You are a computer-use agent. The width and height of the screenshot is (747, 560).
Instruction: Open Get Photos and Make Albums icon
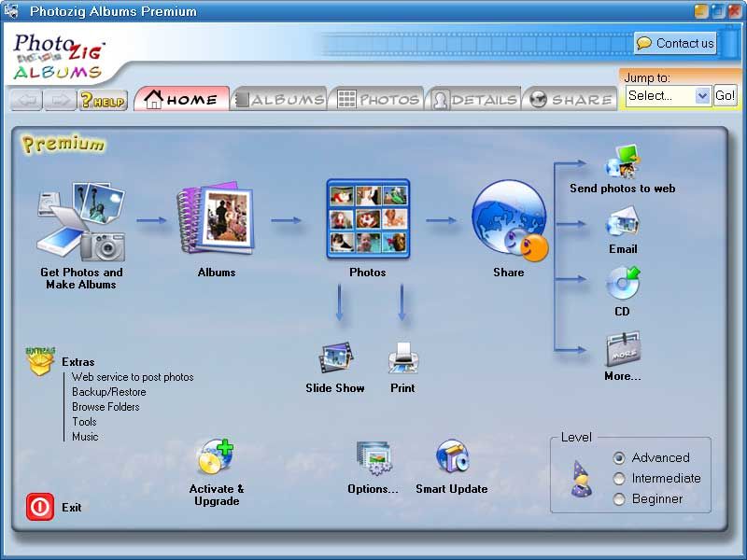pyautogui.click(x=81, y=221)
